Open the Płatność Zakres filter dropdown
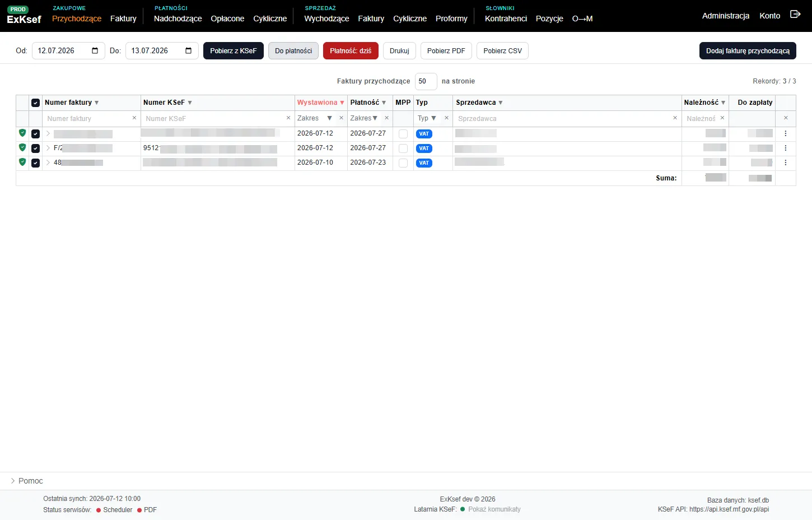Image resolution: width=812 pixels, height=520 pixels. click(375, 118)
